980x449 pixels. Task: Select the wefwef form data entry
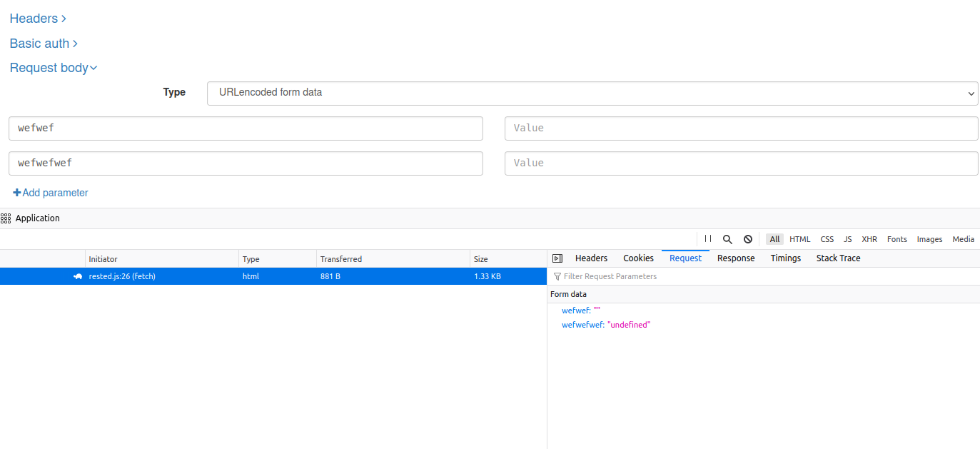pyautogui.click(x=581, y=311)
